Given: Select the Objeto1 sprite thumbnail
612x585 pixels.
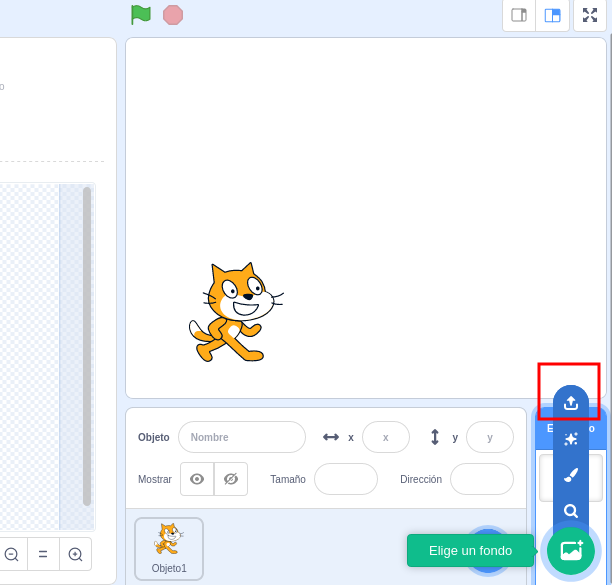Looking at the screenshot, I should point(169,549).
